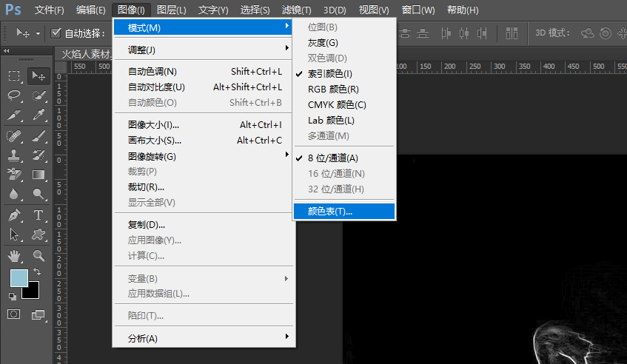Select the Move tool in the toolbox
627x364 pixels.
click(x=38, y=76)
